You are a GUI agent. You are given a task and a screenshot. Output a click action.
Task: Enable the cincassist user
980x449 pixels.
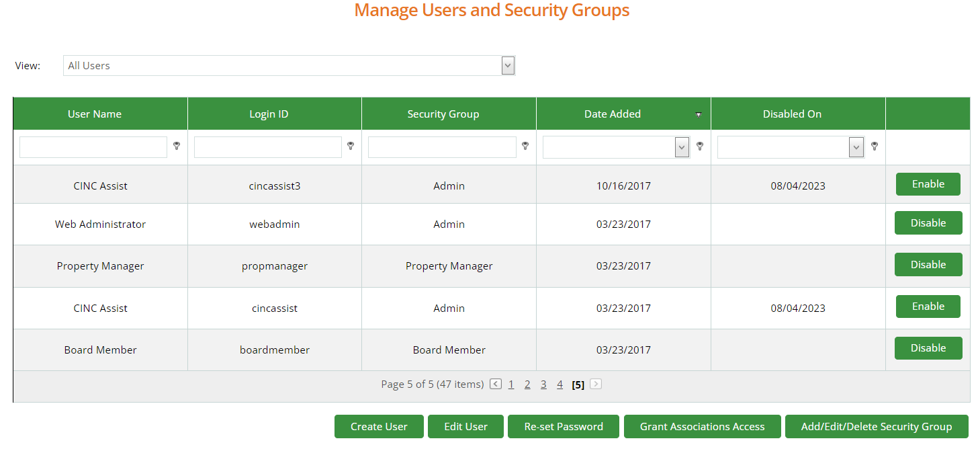tap(928, 307)
